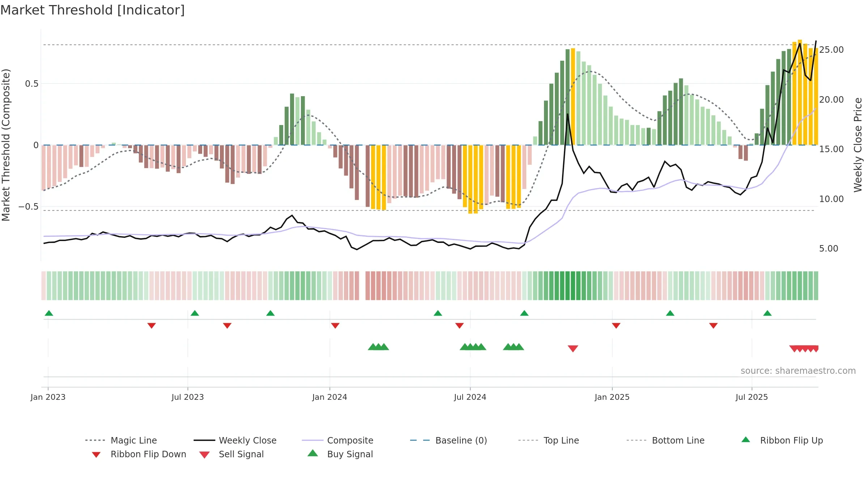
Task: Toggle the Baseline (0) legend entry
Action: pyautogui.click(x=448, y=440)
